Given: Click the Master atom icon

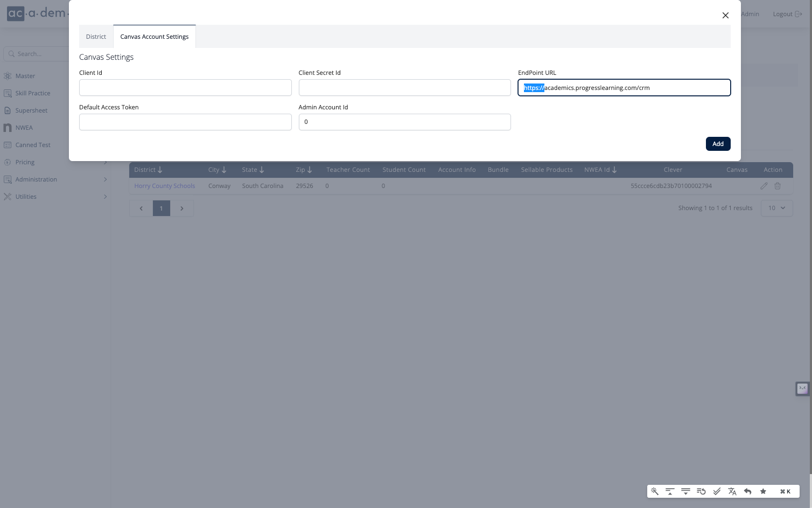Looking at the screenshot, I should [8, 76].
